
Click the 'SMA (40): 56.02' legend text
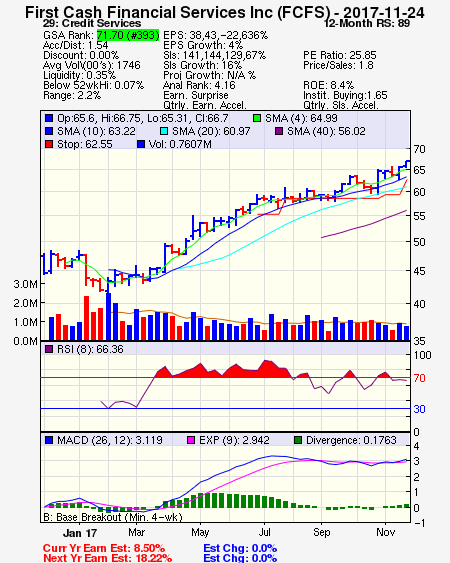pyautogui.click(x=326, y=131)
